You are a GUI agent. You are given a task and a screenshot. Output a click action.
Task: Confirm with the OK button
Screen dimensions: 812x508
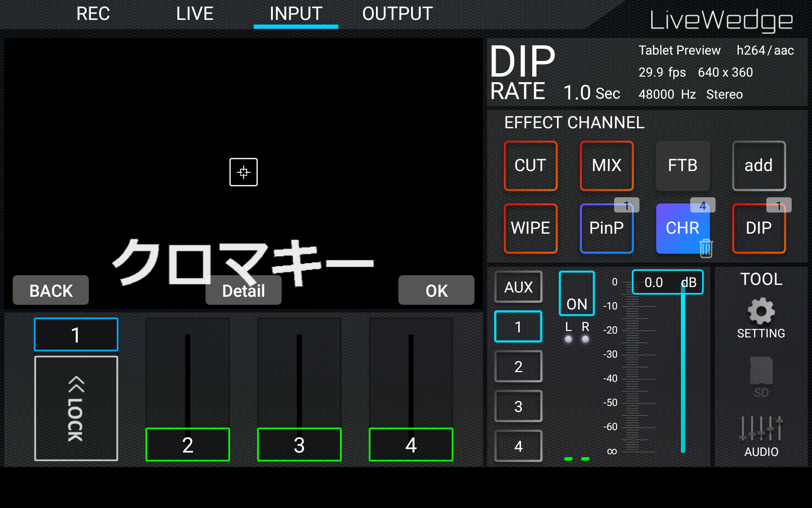(436, 290)
